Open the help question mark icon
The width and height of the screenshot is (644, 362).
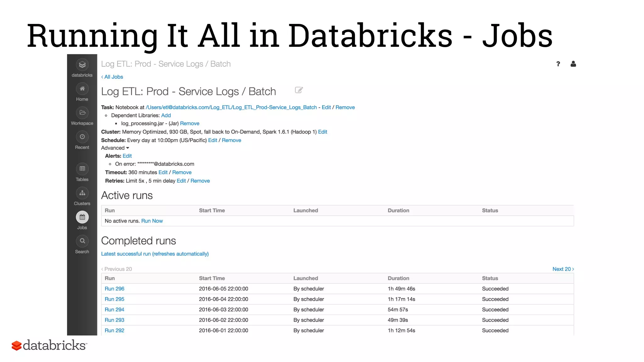(558, 64)
